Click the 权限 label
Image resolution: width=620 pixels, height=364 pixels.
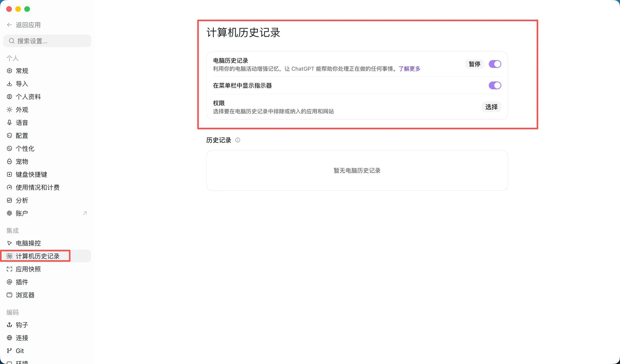[x=219, y=103]
